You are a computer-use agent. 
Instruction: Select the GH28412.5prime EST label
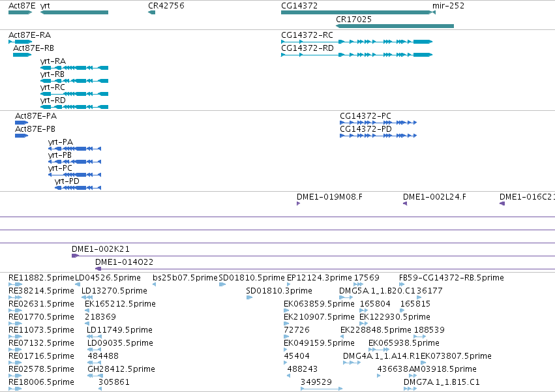[x=121, y=370]
